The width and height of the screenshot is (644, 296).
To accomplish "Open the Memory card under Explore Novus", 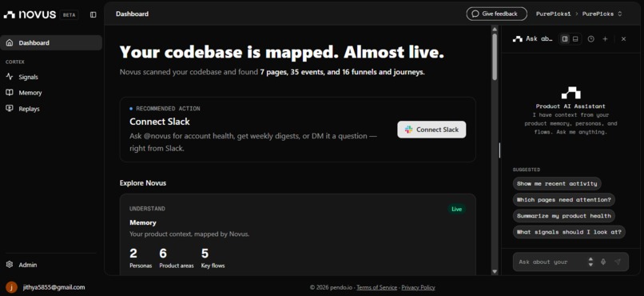I will click(298, 234).
